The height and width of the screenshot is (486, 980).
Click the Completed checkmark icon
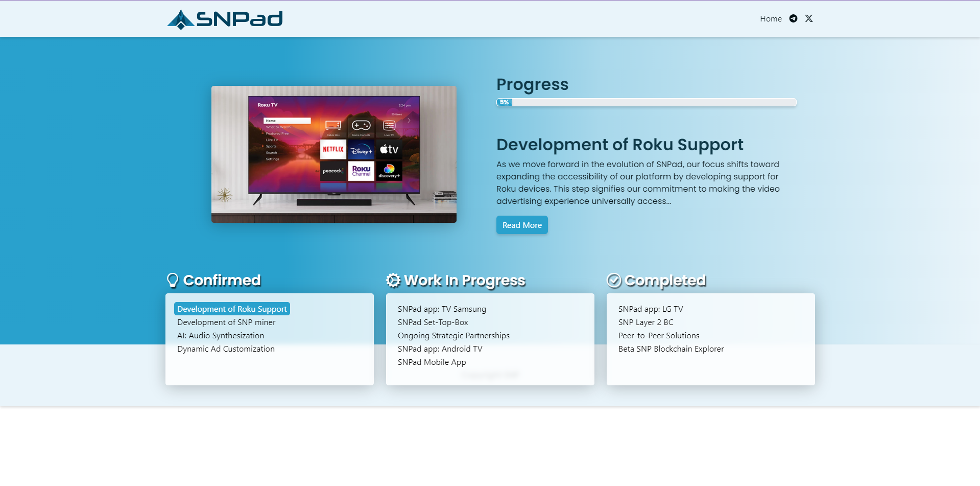614,280
